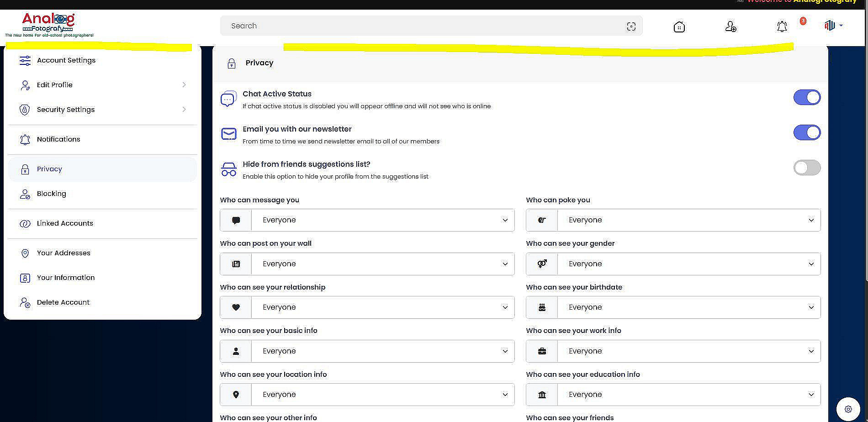Click the Privacy header lock icon

point(232,63)
